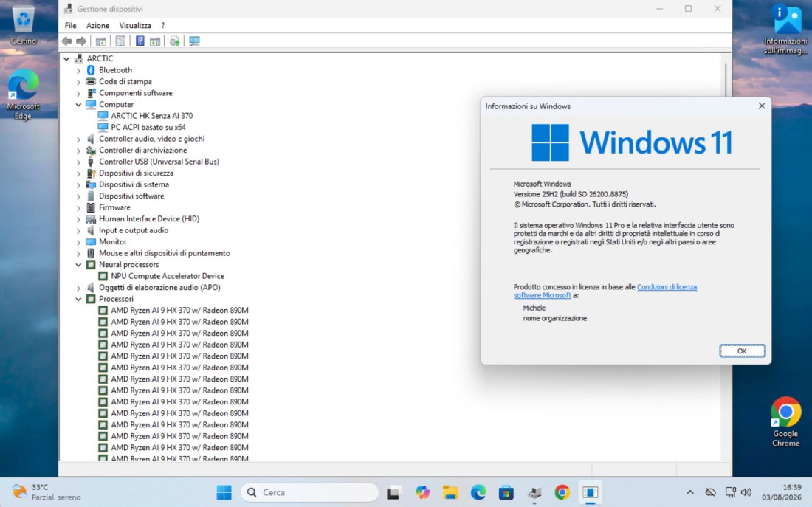The height and width of the screenshot is (507, 812).
Task: Select the Microsoft Edge desktop shortcut
Action: tap(24, 94)
